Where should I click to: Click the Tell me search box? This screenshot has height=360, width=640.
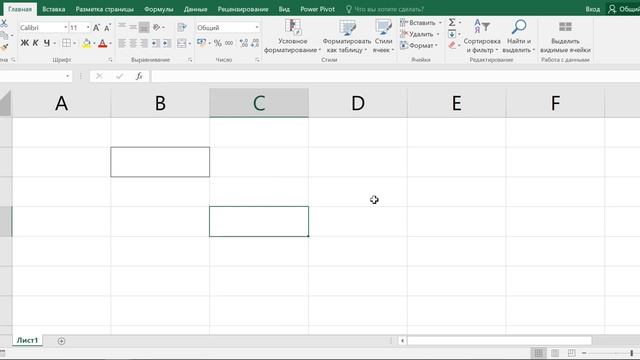click(384, 9)
